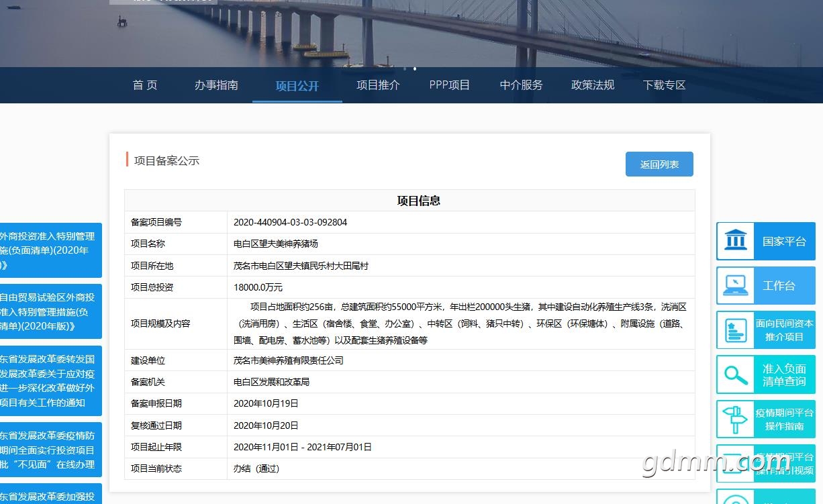The image size is (823, 504).
Task: Open the 下载专区 navigation item
Action: point(665,85)
